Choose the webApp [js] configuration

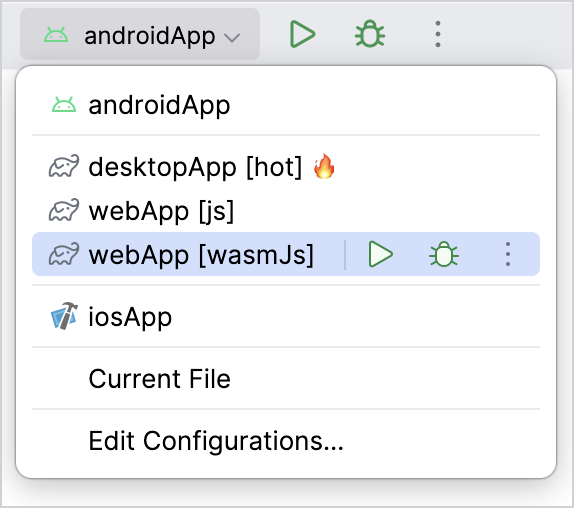286,211
